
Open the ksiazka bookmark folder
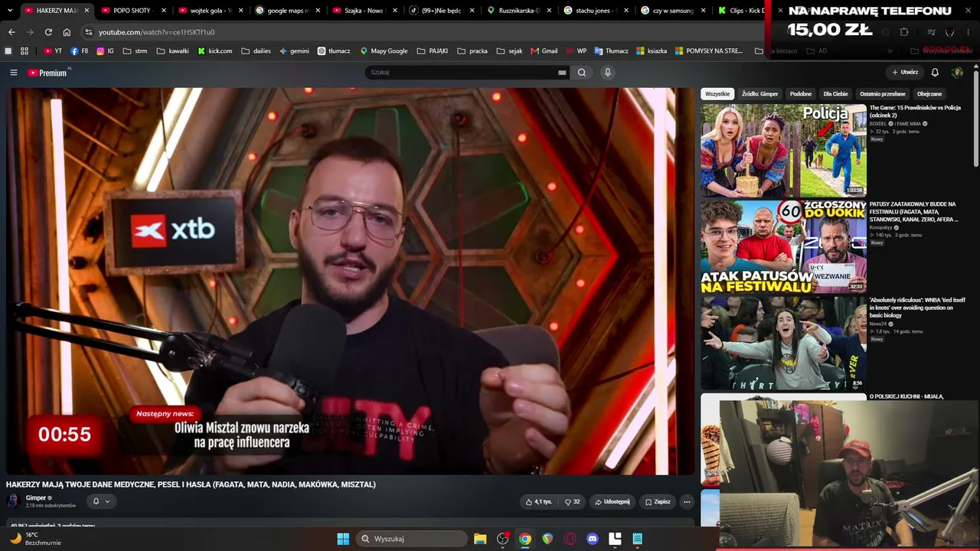(x=651, y=51)
